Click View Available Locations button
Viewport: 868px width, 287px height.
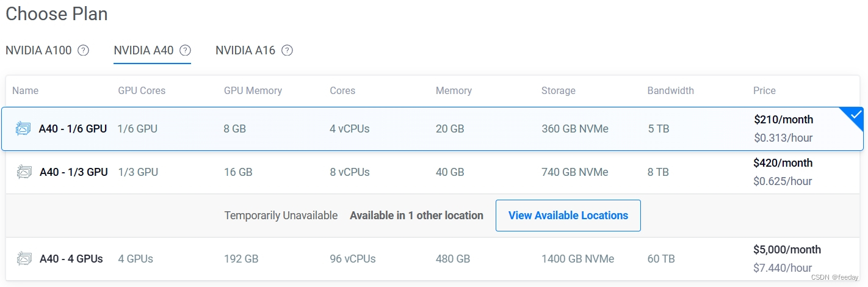(568, 216)
